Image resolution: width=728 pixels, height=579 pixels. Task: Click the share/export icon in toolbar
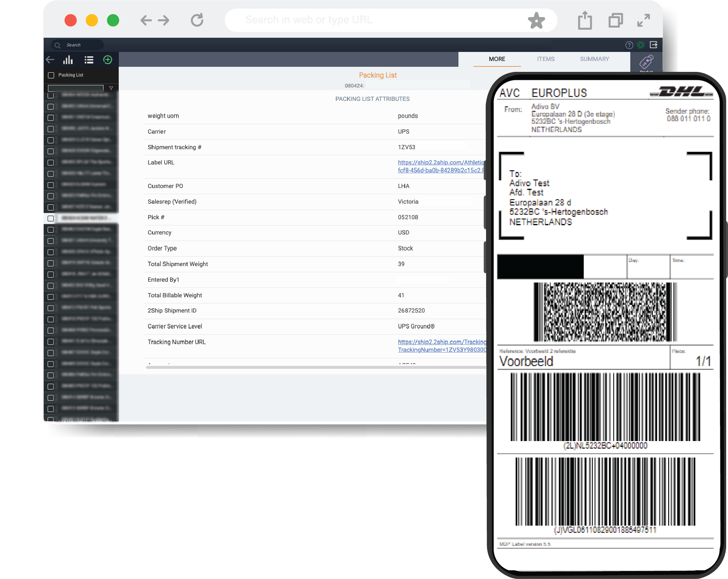pyautogui.click(x=585, y=20)
